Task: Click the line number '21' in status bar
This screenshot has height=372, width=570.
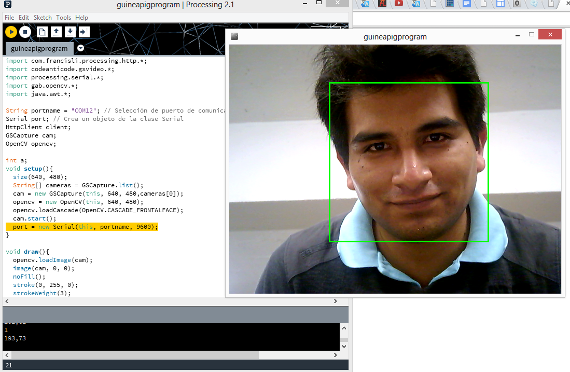Action: [x=9, y=365]
